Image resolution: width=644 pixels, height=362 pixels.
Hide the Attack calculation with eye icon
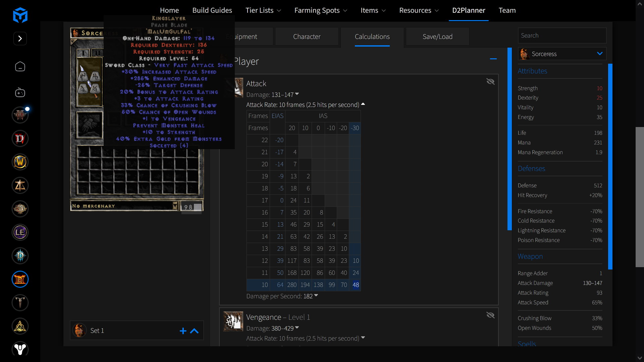(x=490, y=81)
